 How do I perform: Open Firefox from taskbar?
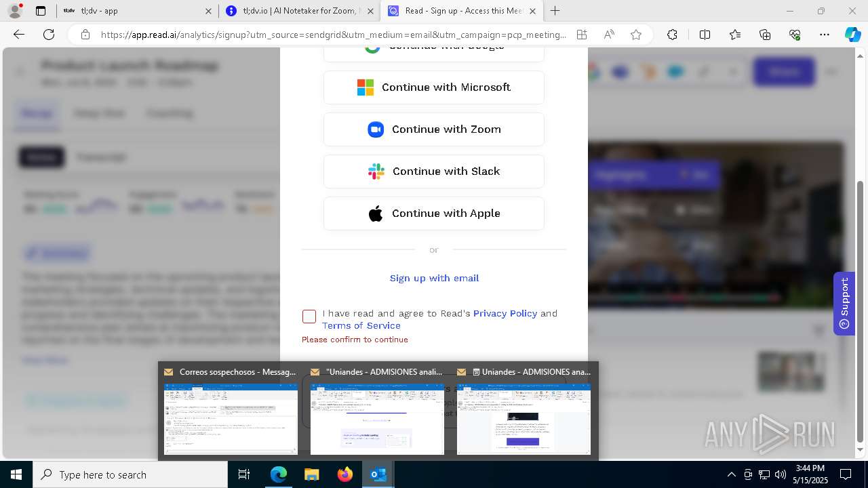pyautogui.click(x=345, y=474)
